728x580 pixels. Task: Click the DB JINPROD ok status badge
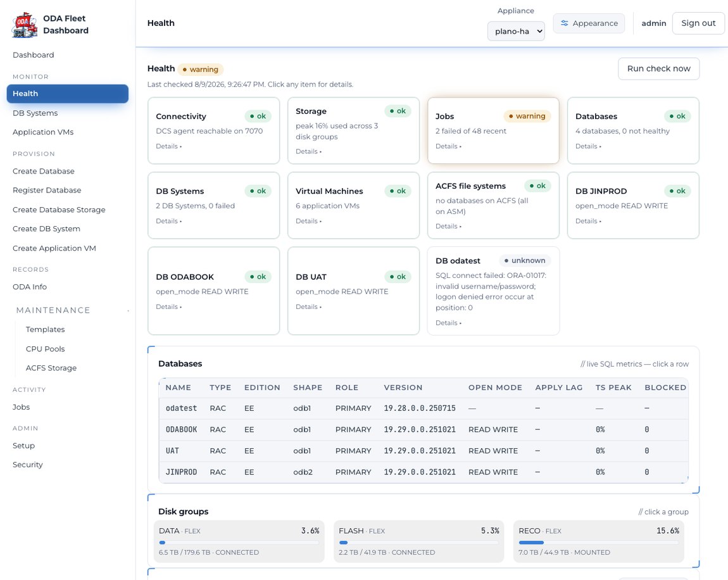coord(677,191)
